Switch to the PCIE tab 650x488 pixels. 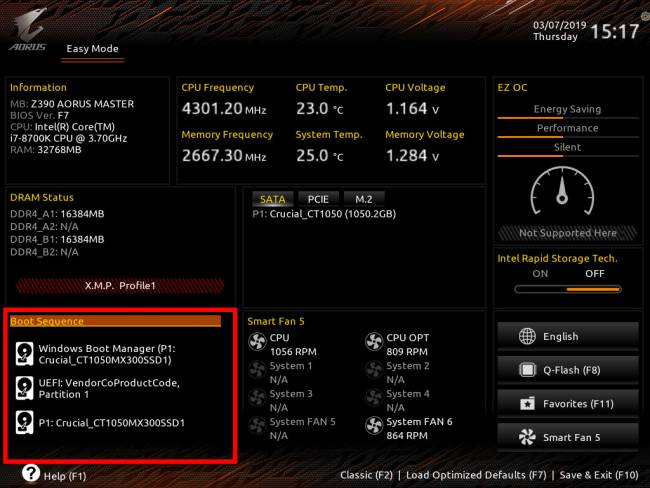tap(318, 199)
